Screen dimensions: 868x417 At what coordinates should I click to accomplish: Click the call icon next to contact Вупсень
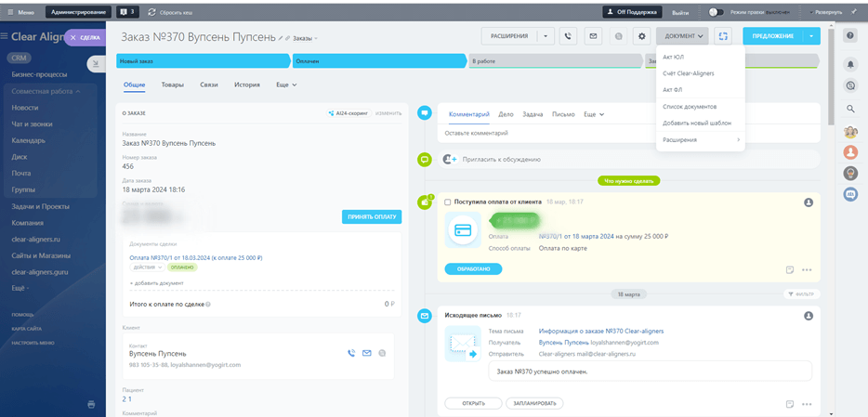click(x=351, y=353)
